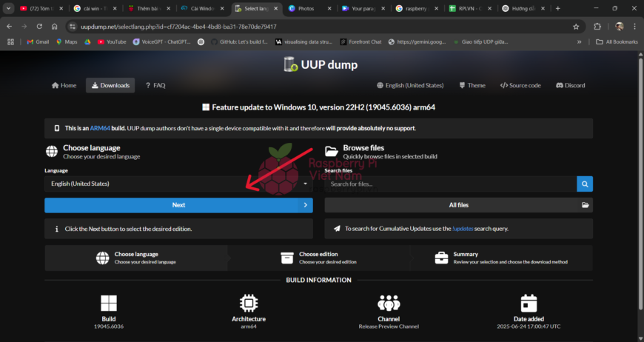Open the tab search dropdown arrow
The height and width of the screenshot is (342, 644).
tap(8, 8)
